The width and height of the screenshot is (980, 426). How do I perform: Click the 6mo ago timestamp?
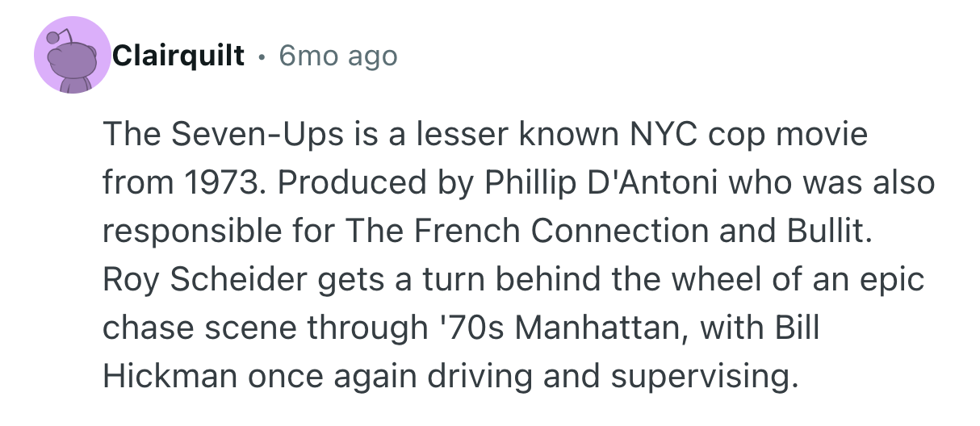[x=337, y=56]
